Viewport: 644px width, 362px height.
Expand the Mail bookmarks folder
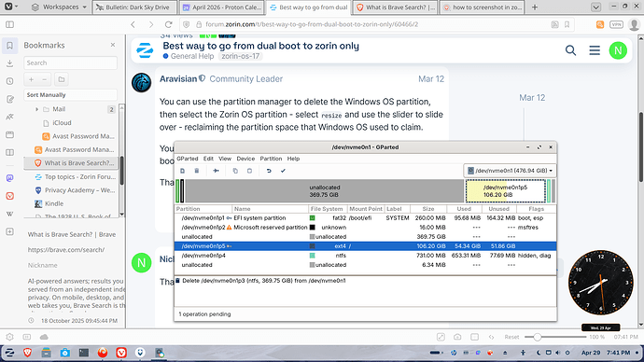coord(37,109)
